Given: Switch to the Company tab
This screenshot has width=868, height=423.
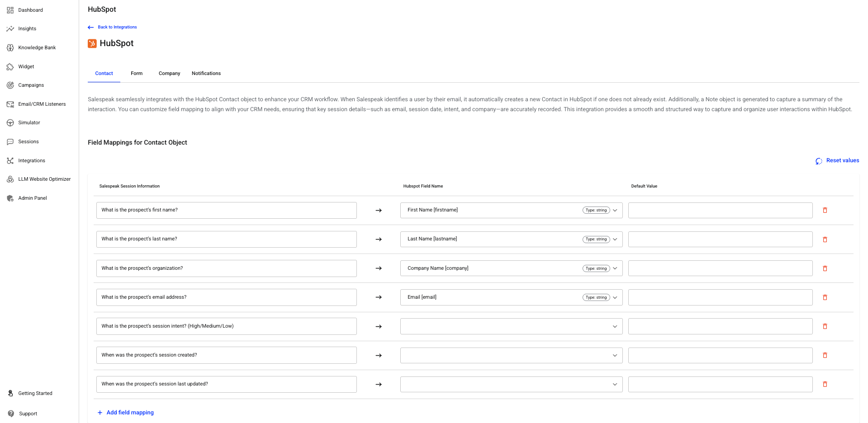Looking at the screenshot, I should coord(169,73).
